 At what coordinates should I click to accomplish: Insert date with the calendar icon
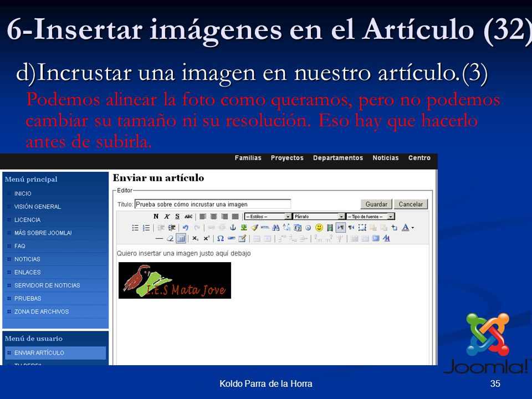tap(298, 228)
